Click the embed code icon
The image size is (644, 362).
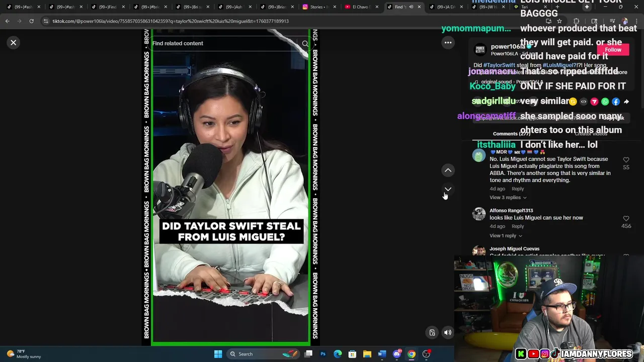point(584,102)
